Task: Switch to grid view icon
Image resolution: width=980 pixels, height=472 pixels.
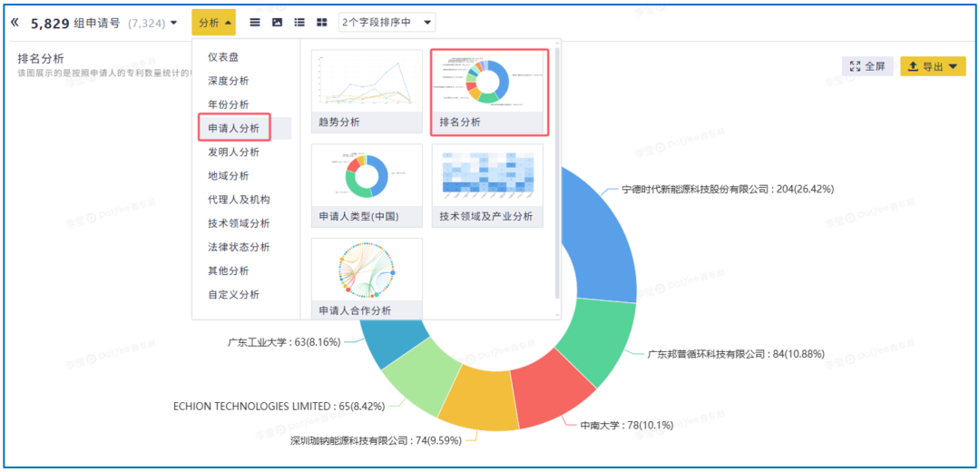Action: 322,23
